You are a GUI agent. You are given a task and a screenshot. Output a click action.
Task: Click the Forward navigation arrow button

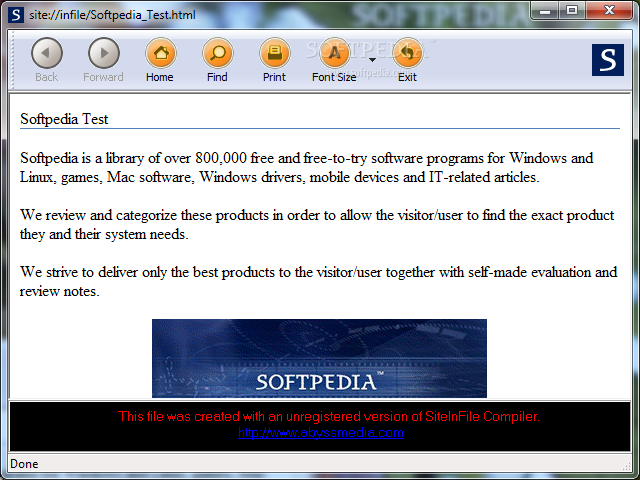[x=104, y=53]
